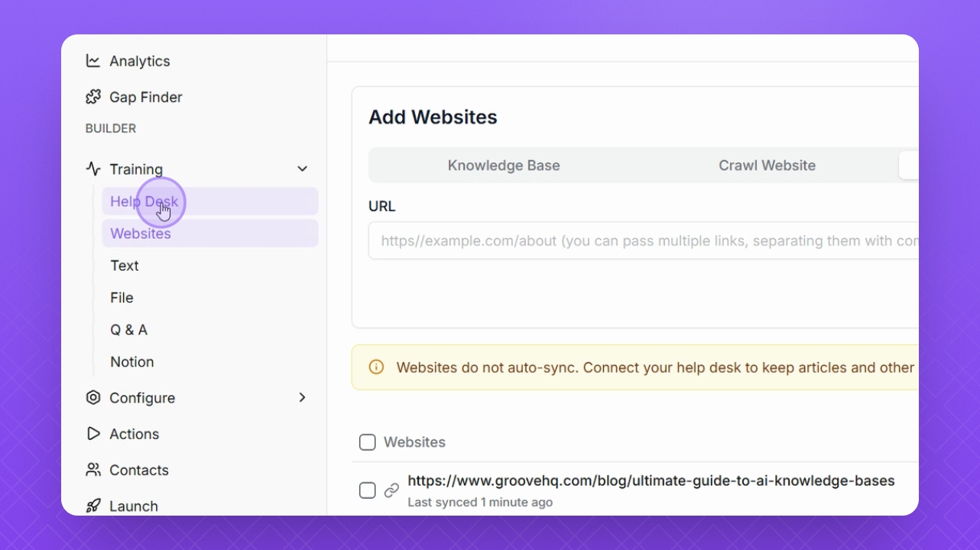Click the Contacts people icon
The height and width of the screenshot is (550, 980).
tap(93, 470)
